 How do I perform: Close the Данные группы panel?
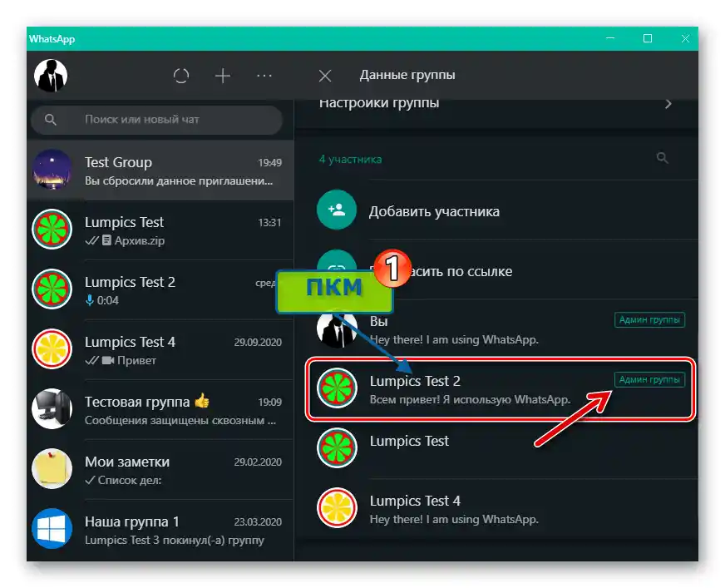click(x=325, y=76)
